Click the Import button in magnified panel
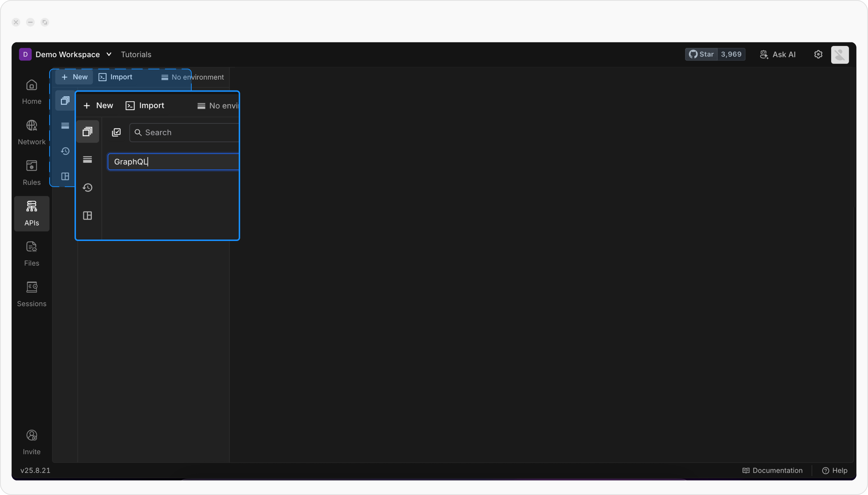The width and height of the screenshot is (868, 495). coord(145,105)
